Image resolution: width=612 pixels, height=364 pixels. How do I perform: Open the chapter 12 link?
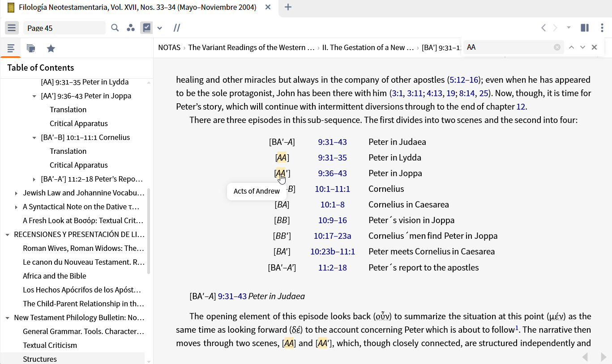tap(521, 106)
